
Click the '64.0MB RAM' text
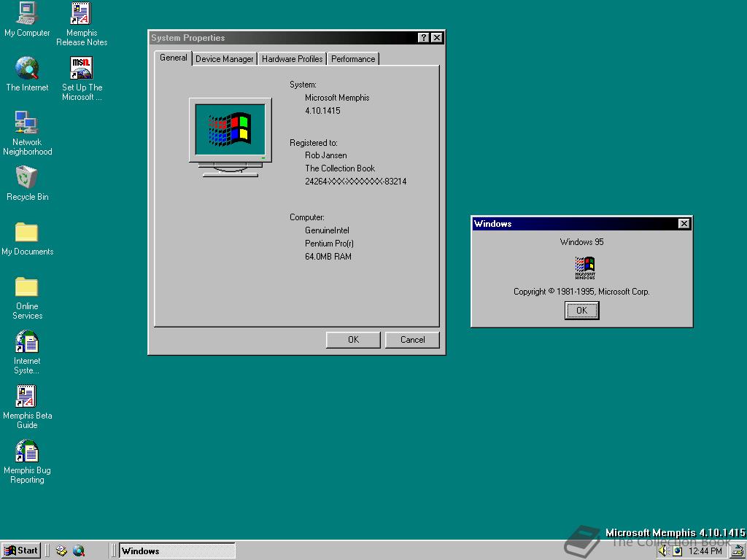(x=328, y=256)
